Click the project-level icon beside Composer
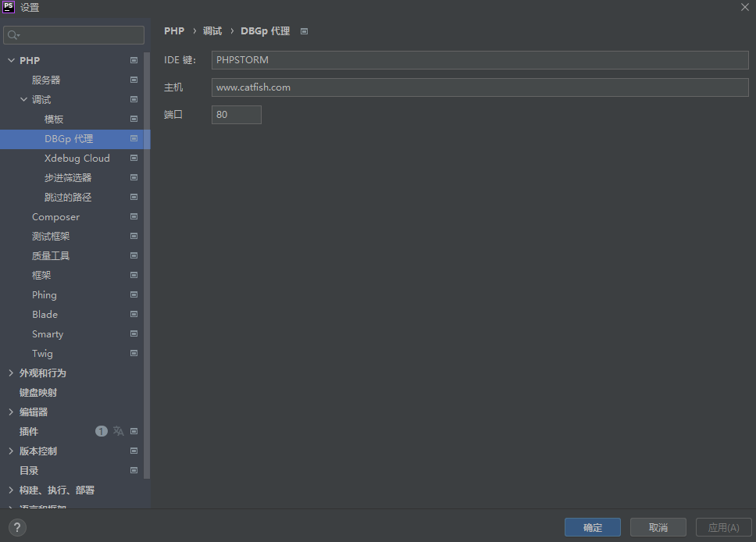This screenshot has height=542, width=756. pos(134,216)
